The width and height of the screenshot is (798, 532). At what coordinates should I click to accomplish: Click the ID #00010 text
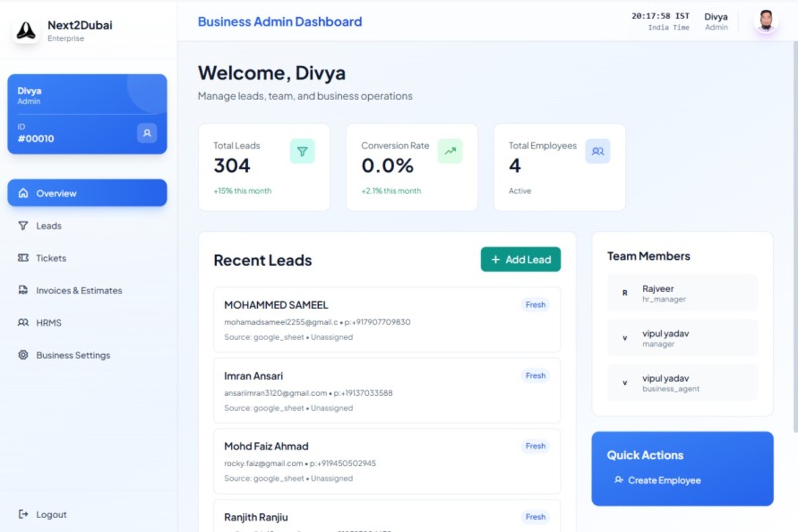(x=36, y=139)
